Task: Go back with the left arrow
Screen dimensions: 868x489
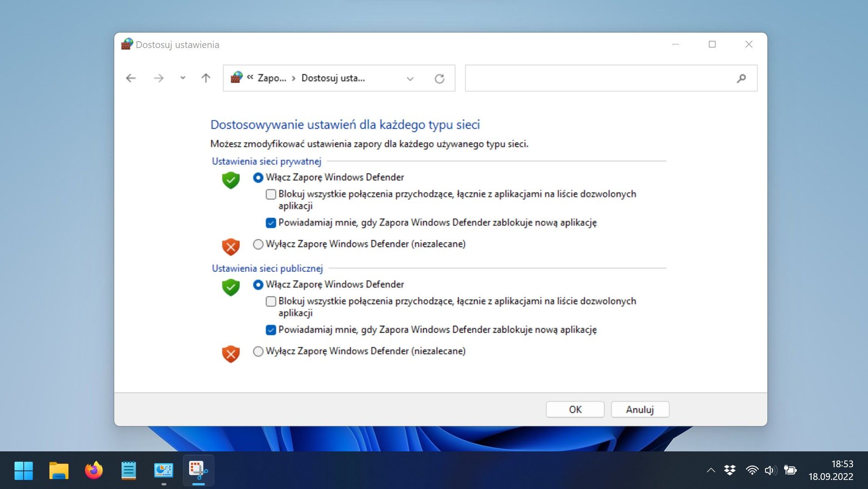Action: coord(131,78)
